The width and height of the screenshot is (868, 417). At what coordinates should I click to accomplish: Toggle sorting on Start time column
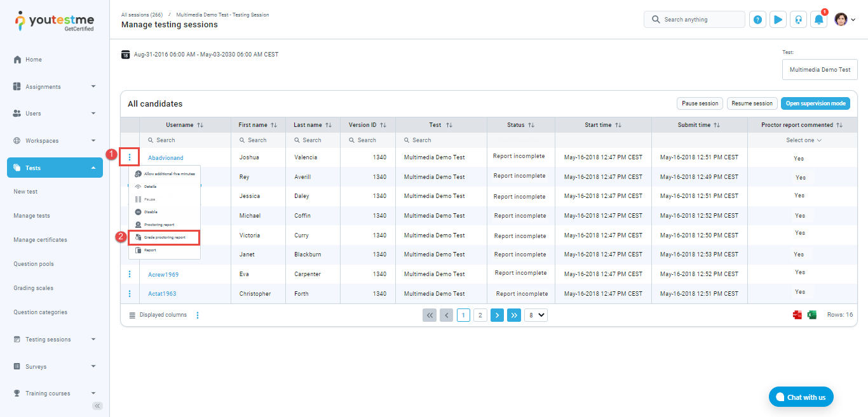click(618, 125)
